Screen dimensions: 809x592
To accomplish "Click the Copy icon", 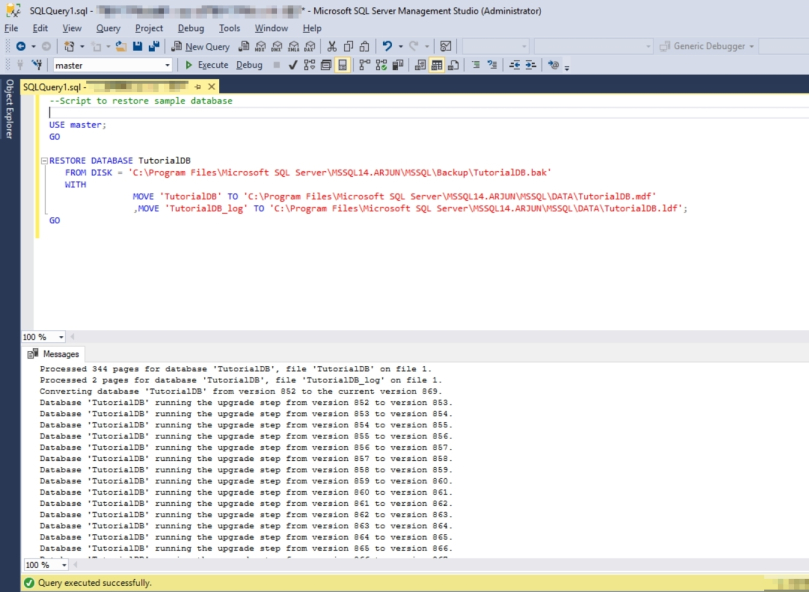I will pyautogui.click(x=348, y=46).
